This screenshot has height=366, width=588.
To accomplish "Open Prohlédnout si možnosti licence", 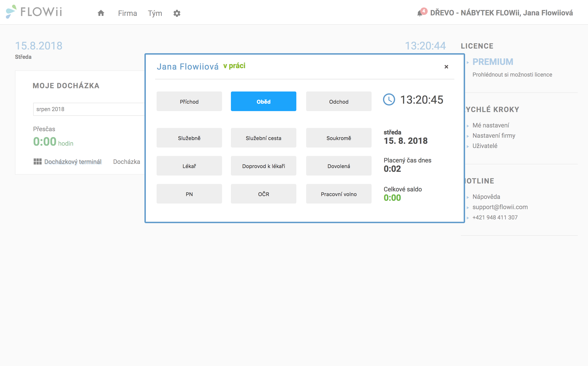I will click(512, 74).
